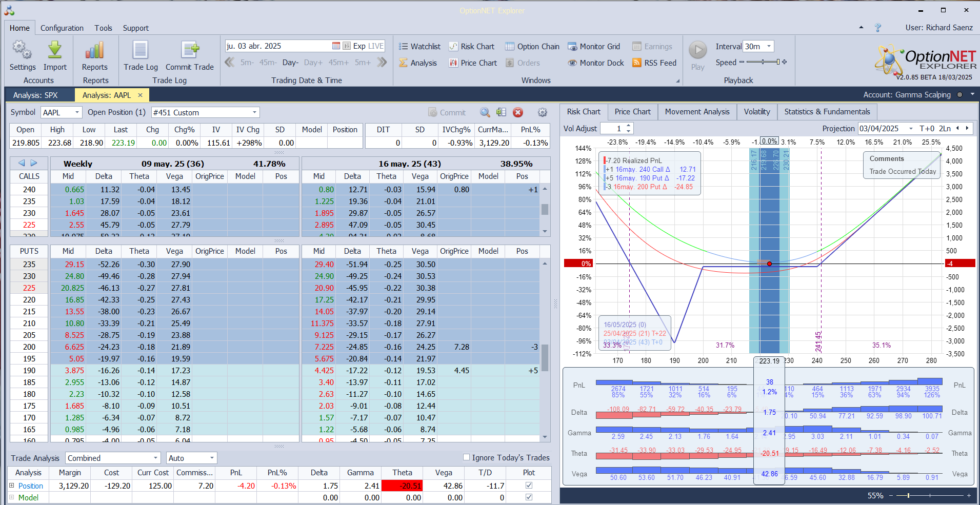Screen dimensions: 980x505
Task: Open the Symbol AAPL dropdown
Action: coord(77,112)
